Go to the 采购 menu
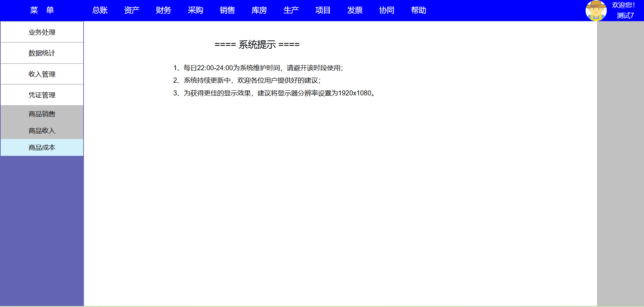The image size is (644, 307). pyautogui.click(x=196, y=10)
